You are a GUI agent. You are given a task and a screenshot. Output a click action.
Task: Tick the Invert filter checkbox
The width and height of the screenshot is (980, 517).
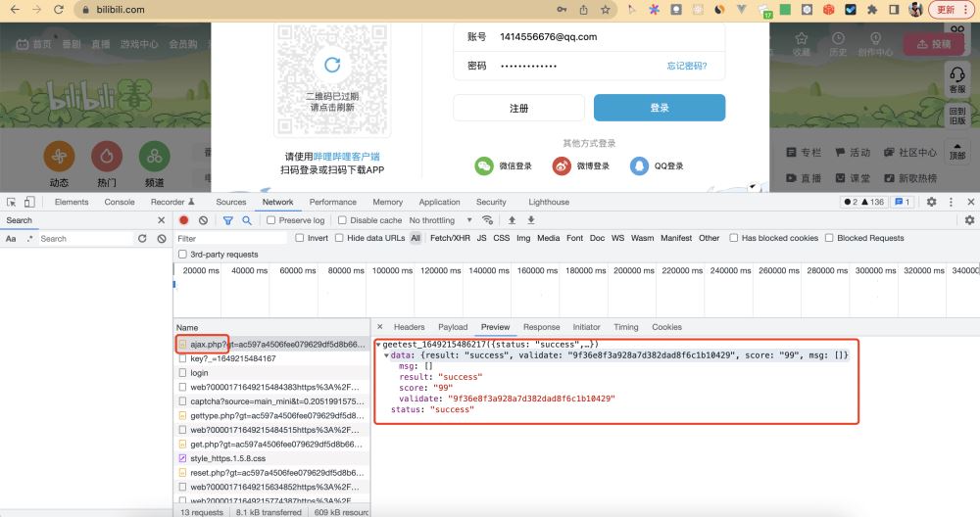tap(299, 238)
